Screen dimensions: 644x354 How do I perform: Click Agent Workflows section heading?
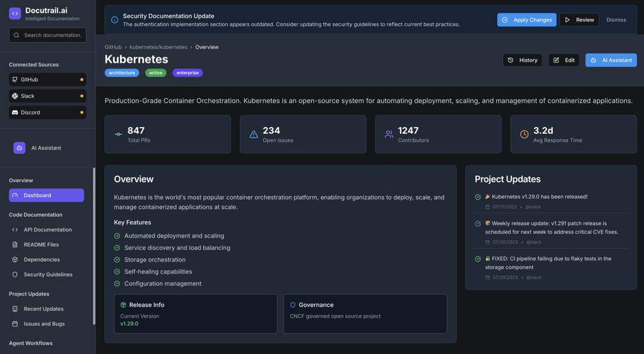click(31, 343)
